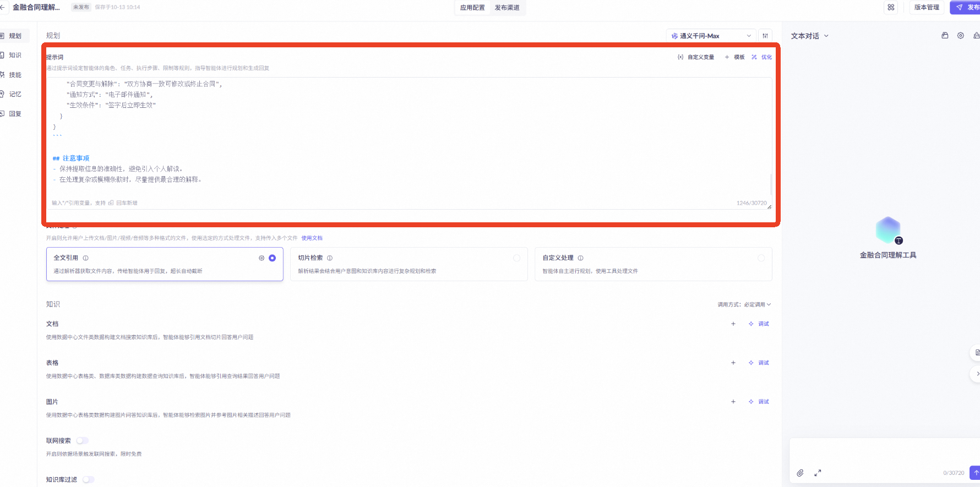The height and width of the screenshot is (487, 980).
Task: Select the 自定义处理 radio option
Action: (x=761, y=258)
